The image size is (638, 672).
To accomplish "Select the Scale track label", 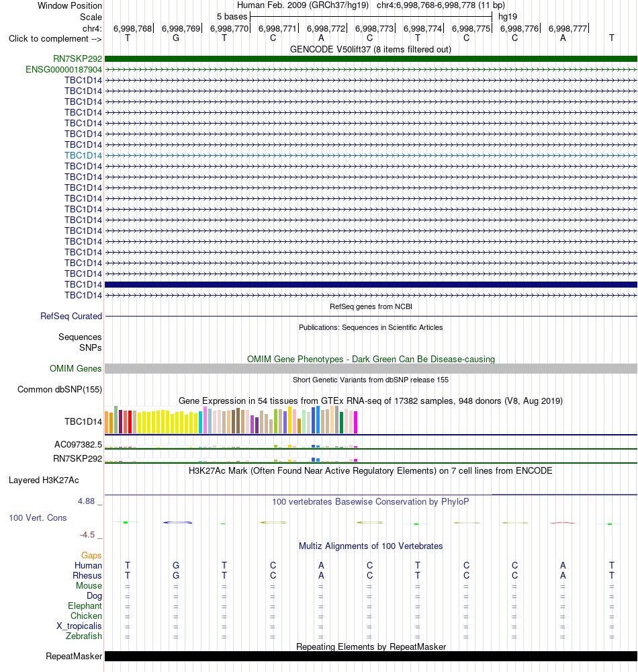I will (91, 17).
